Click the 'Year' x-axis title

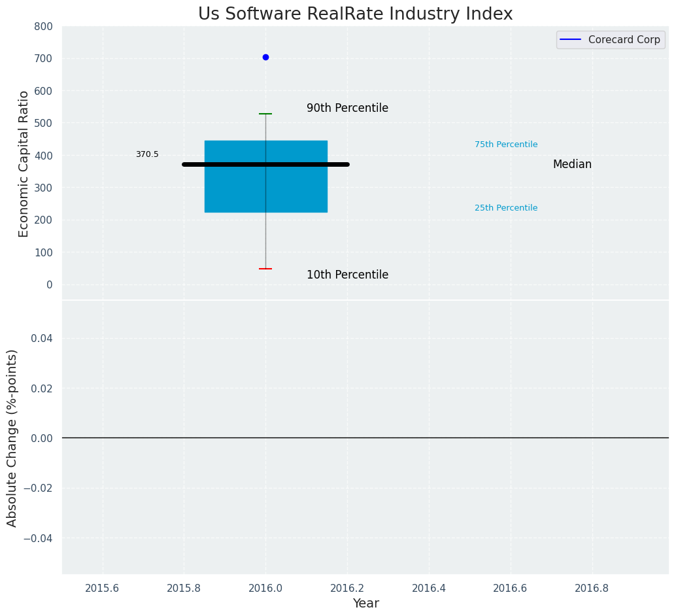(x=365, y=604)
